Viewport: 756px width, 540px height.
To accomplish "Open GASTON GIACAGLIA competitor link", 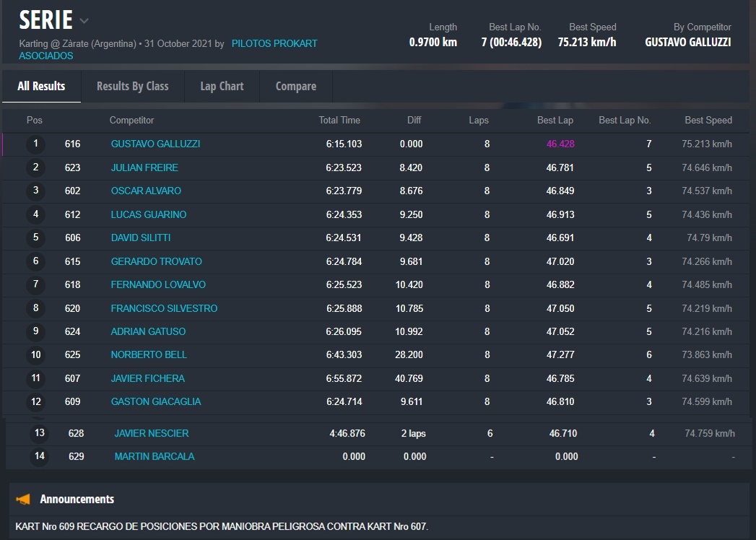I will (156, 401).
